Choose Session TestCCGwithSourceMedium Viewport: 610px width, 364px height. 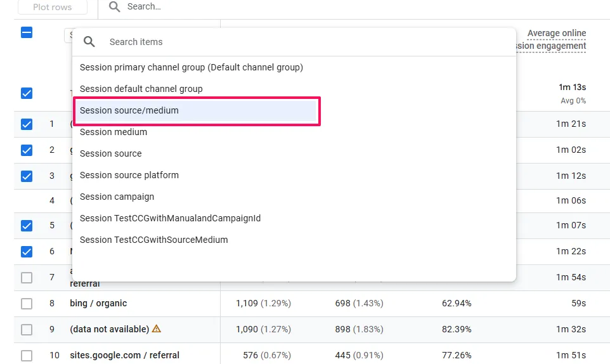coord(154,240)
